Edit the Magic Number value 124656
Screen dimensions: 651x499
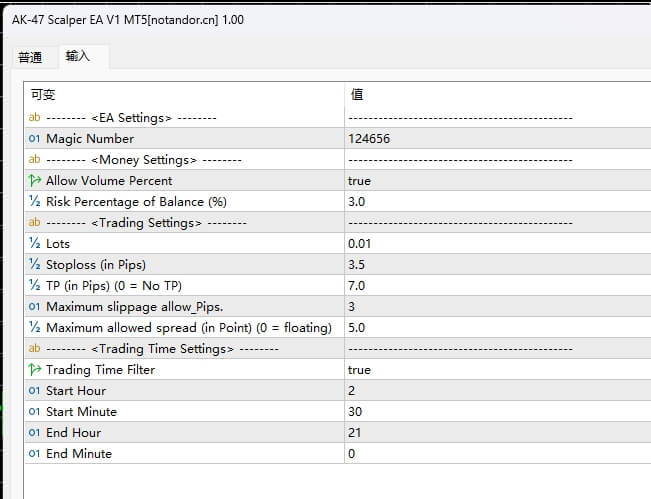[x=369, y=139]
